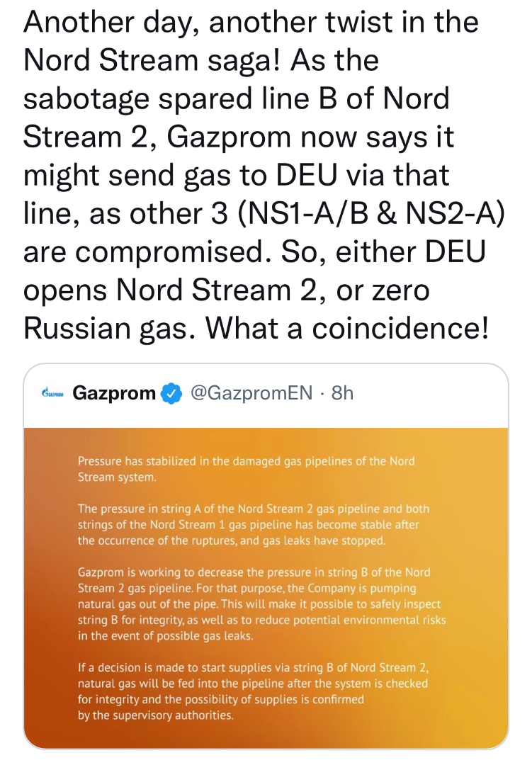Screen dimensions: 532x765
Task: Open the Gazprom display name profile
Action: click(114, 393)
